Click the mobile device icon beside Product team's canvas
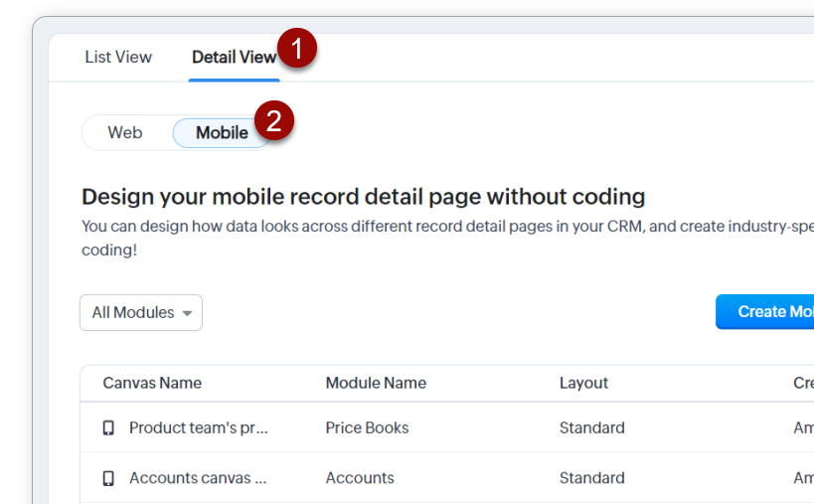This screenshot has width=814, height=504. [108, 428]
